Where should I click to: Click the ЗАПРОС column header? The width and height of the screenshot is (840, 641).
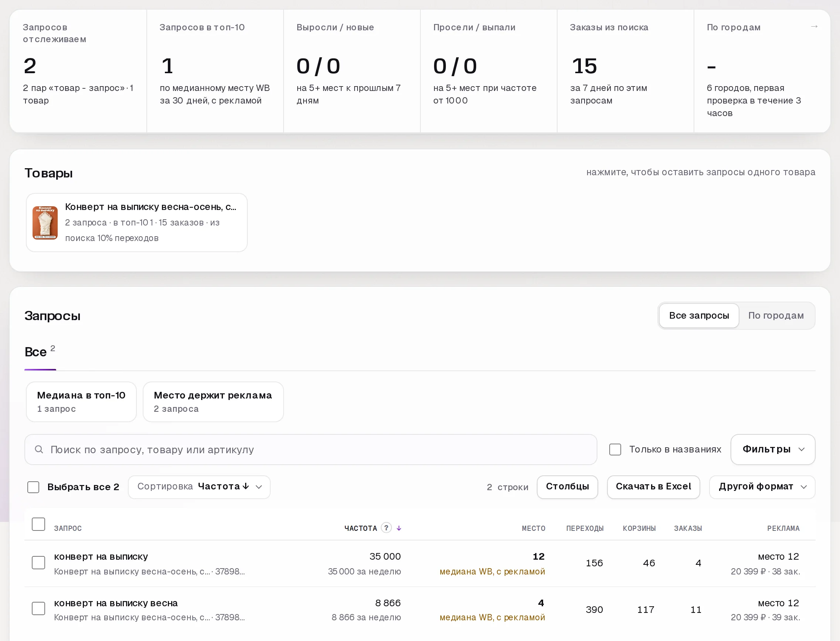68,529
